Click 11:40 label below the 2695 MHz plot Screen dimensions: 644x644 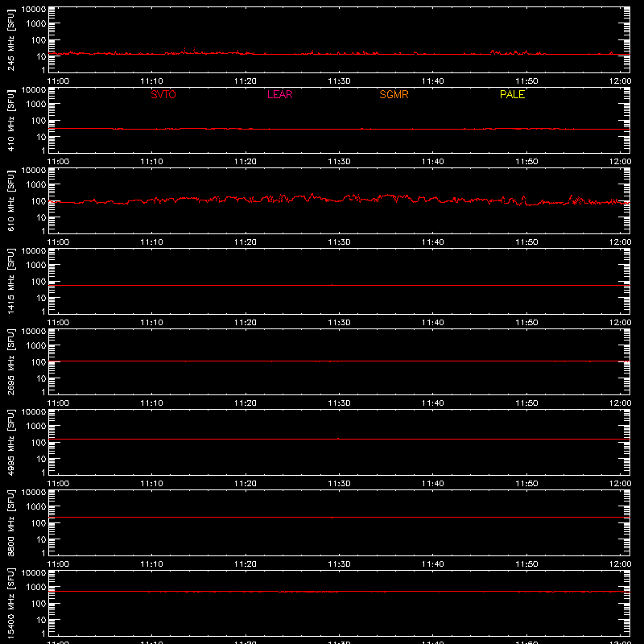tap(433, 403)
